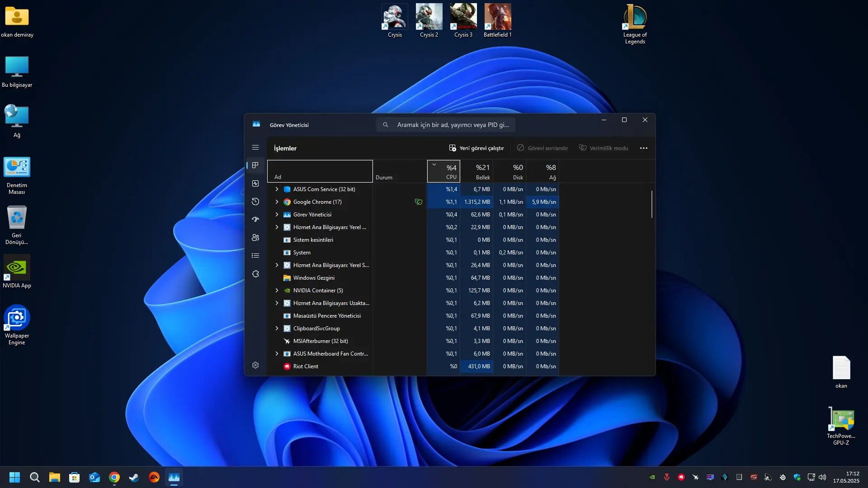Select TechPowerUp GPU-Z desktop icon
The width and height of the screenshot is (868, 488).
(x=841, y=426)
